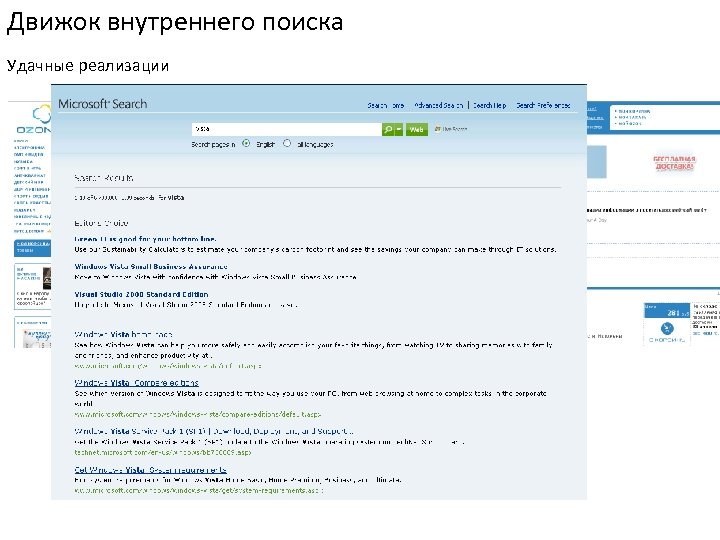
Task: Click the blue banner in OZON left sidebar
Action: 32,248
